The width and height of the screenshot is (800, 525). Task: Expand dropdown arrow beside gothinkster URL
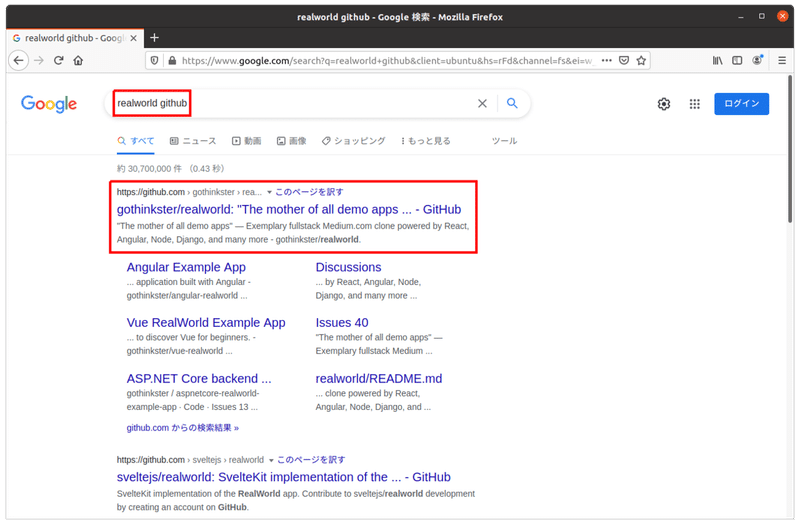click(x=269, y=192)
